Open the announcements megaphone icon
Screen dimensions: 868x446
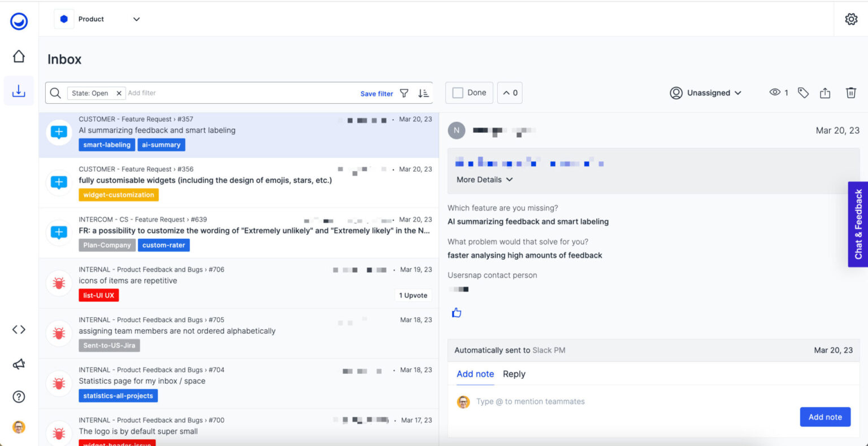[x=19, y=364]
